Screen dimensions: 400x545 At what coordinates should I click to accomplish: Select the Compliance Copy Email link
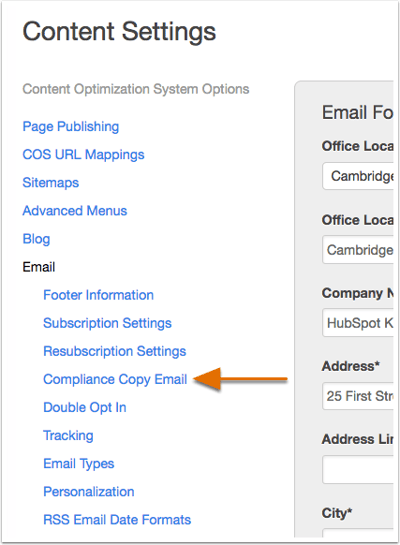pos(115,379)
